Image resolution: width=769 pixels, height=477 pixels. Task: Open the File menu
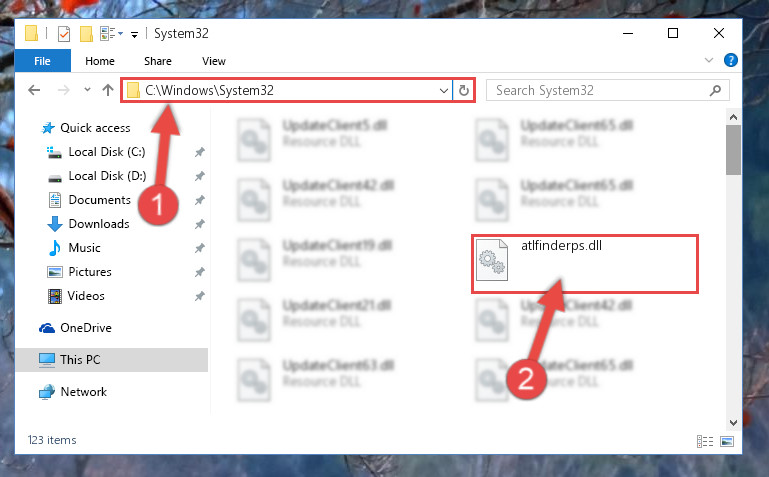[42, 61]
